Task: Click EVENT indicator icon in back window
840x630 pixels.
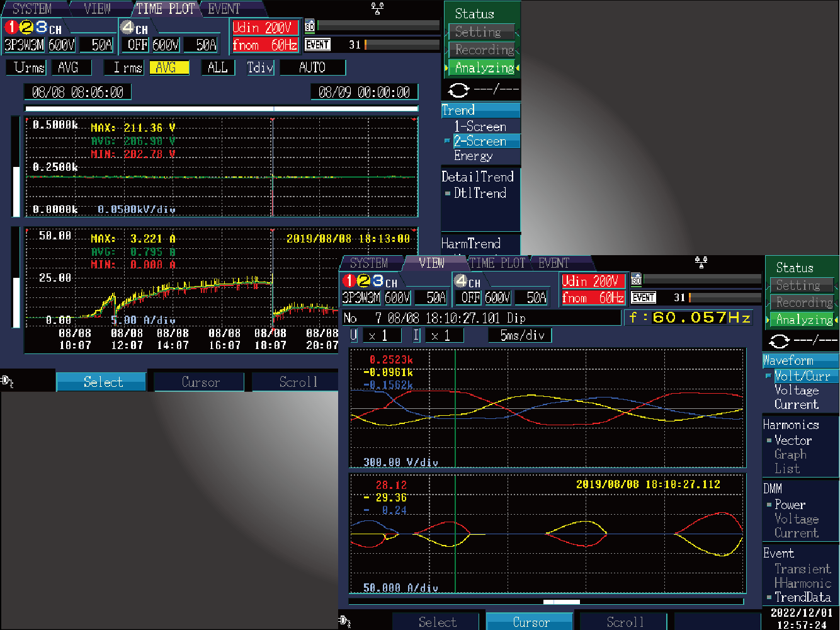Action: [318, 45]
